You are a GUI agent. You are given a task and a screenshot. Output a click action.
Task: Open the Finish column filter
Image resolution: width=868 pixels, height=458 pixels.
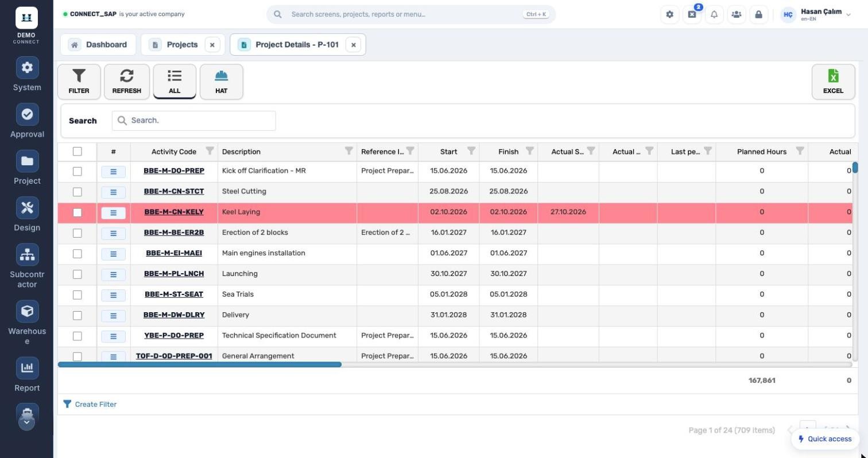(529, 151)
